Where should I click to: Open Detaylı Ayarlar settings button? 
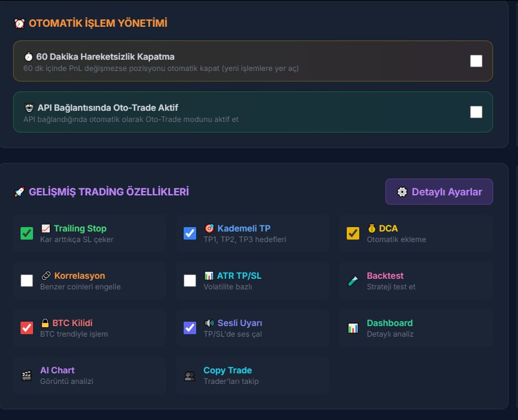coord(439,192)
